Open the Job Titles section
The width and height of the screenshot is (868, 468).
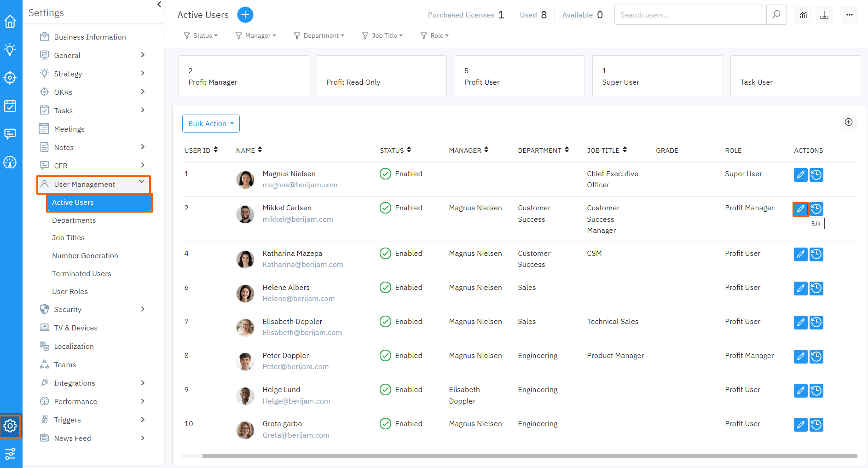pos(68,237)
